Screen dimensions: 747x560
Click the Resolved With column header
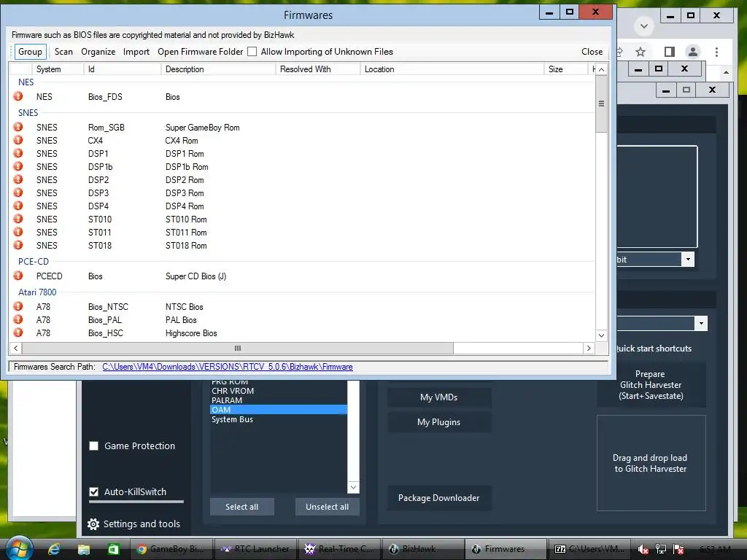point(318,69)
